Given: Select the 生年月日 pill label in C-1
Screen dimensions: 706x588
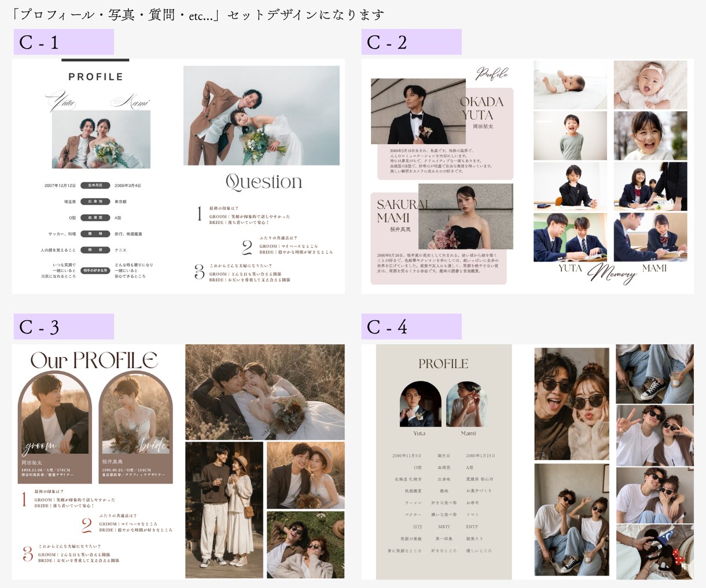Looking at the screenshot, I should click(95, 185).
